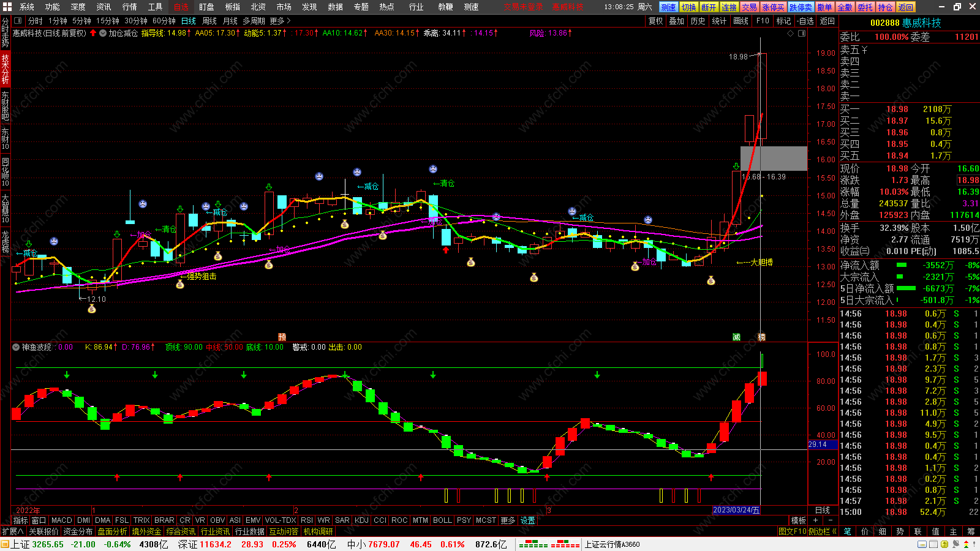Viewport: 980px width, 551px height.
Task: Open the 数据 menu
Action: 336,7
